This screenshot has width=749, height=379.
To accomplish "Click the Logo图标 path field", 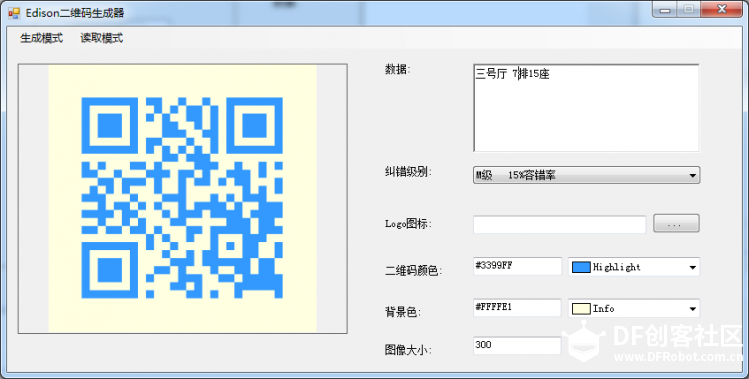I will [559, 224].
